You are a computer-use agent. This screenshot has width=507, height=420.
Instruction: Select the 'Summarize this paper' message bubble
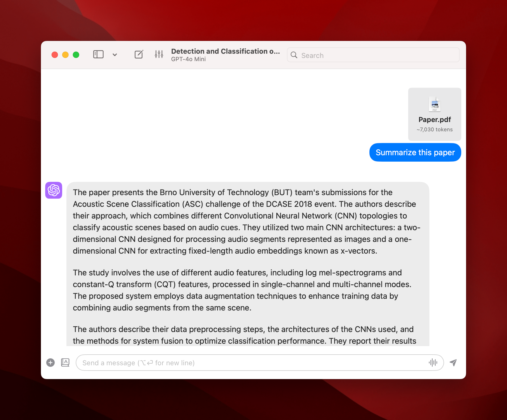click(415, 152)
